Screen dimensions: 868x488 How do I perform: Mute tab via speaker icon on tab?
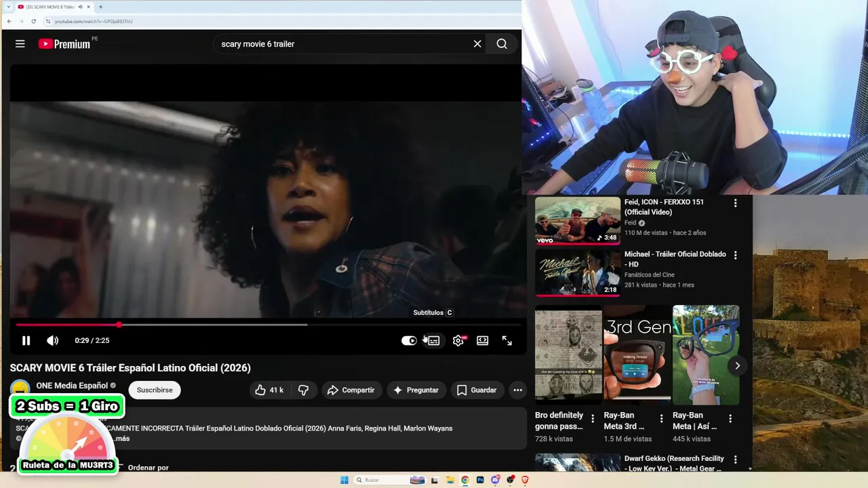pos(81,7)
